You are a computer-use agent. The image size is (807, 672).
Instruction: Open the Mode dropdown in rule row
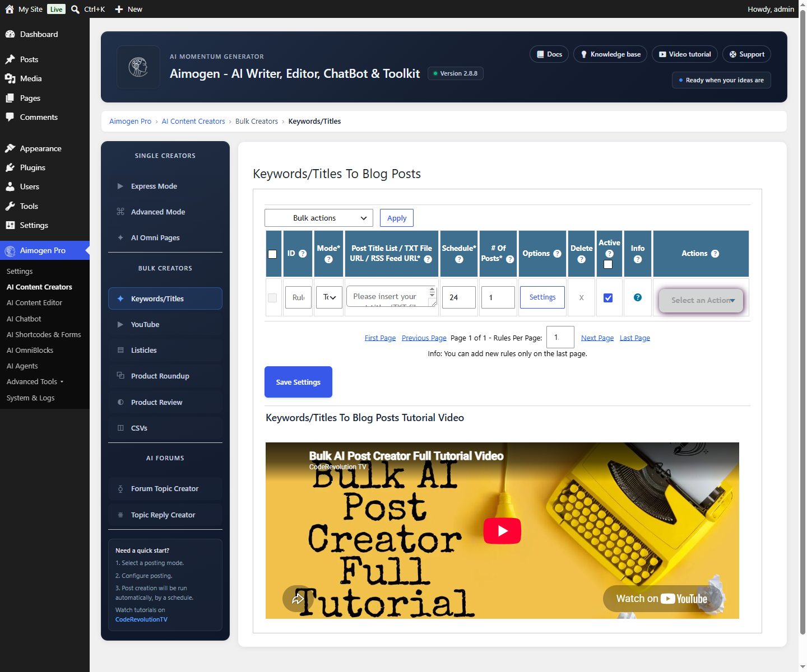(330, 297)
